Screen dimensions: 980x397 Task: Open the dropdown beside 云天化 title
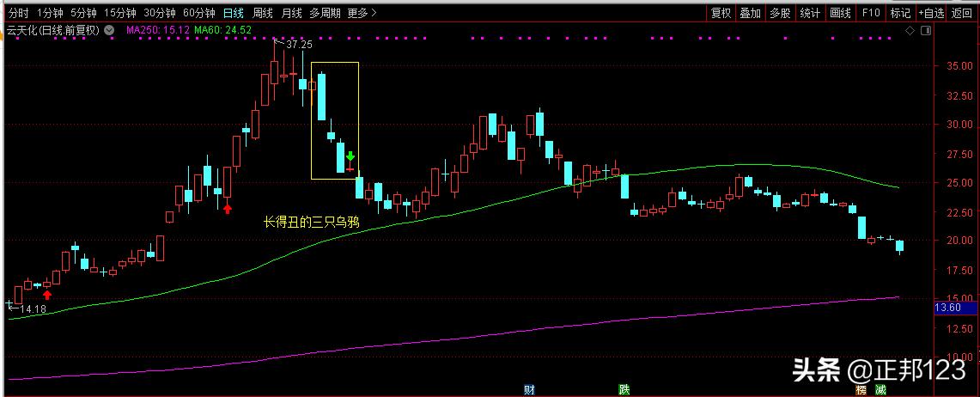coord(109,29)
